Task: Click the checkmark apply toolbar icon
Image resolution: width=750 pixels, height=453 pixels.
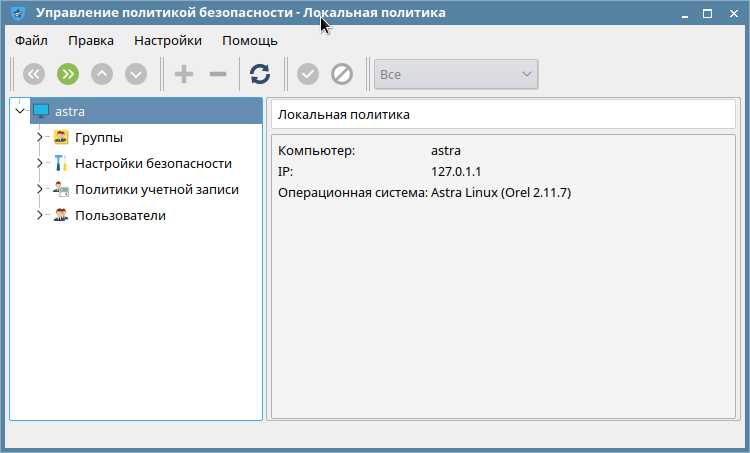Action: (308, 74)
